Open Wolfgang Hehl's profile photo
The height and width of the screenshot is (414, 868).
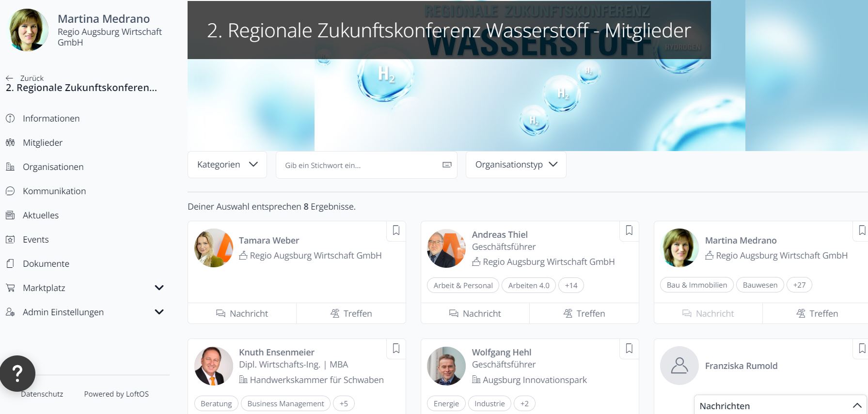446,366
